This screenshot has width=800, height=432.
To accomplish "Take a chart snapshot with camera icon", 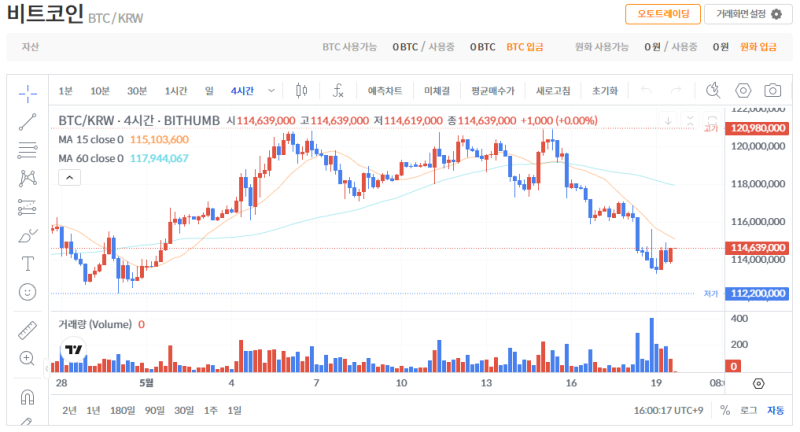I will click(772, 90).
